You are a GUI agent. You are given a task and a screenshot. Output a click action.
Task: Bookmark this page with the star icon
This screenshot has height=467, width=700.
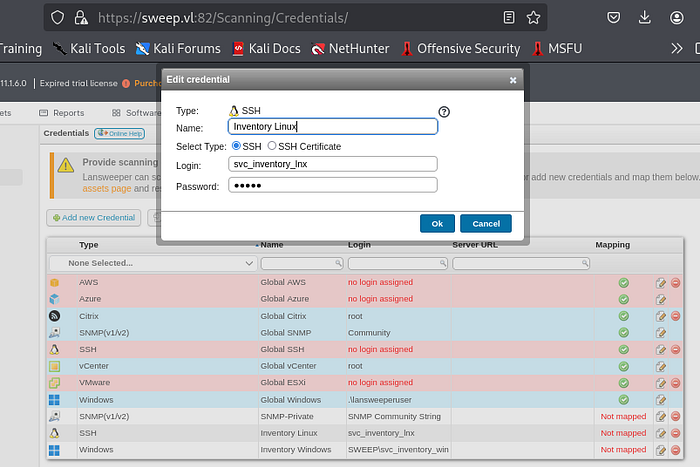533,18
